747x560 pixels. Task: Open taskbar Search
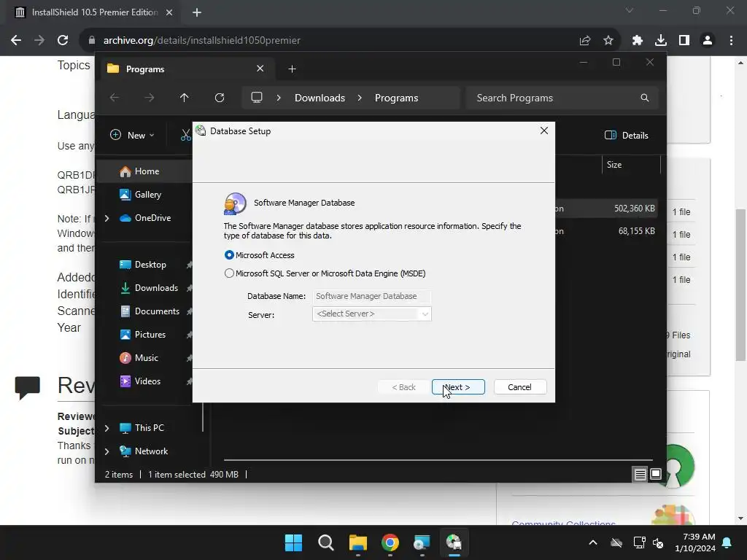click(326, 542)
